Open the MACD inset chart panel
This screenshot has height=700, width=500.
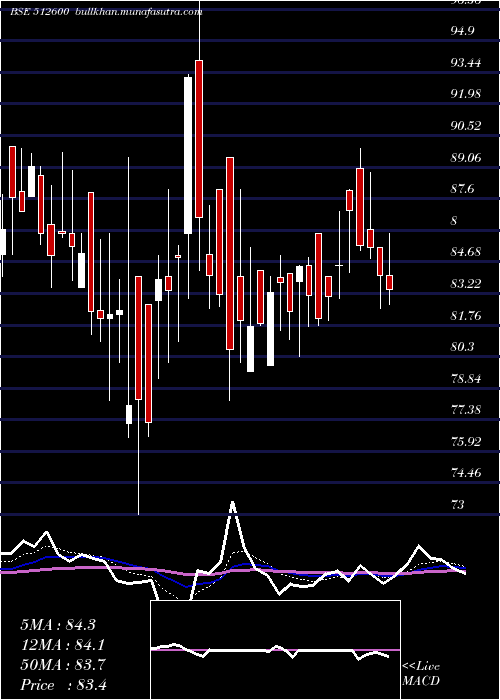tap(275, 650)
